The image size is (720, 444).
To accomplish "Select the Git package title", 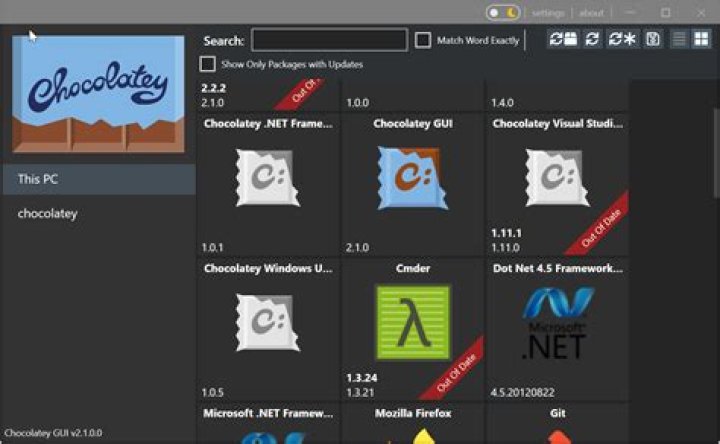I will [x=557, y=413].
